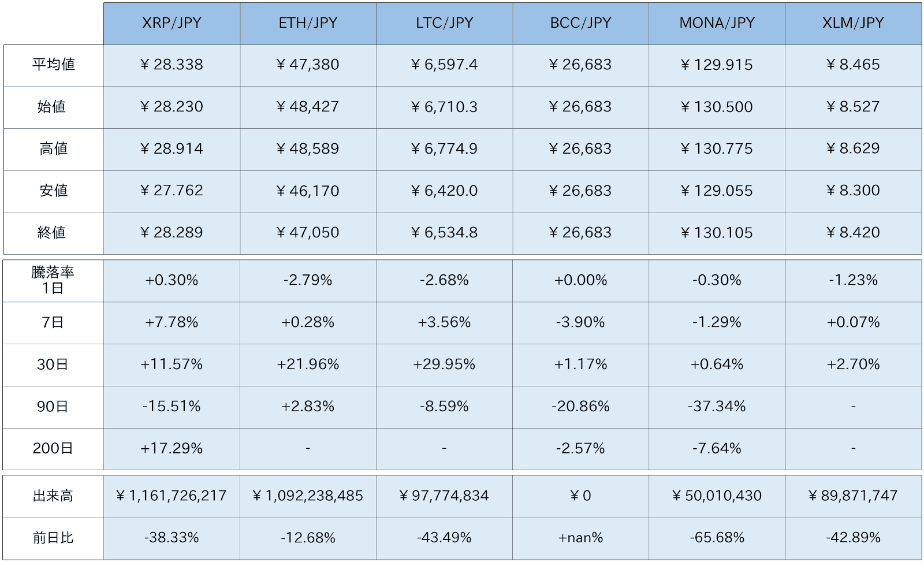924x562 pixels.
Task: Click the XRP/JPY column header
Action: click(x=172, y=23)
